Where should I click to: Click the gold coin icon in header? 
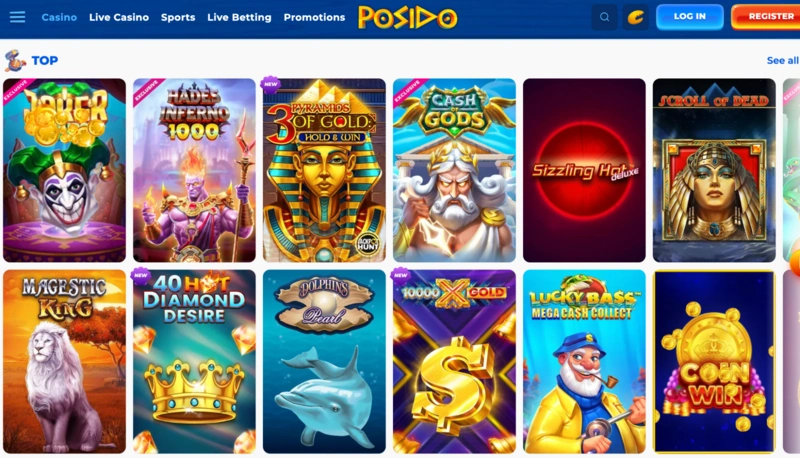(635, 17)
